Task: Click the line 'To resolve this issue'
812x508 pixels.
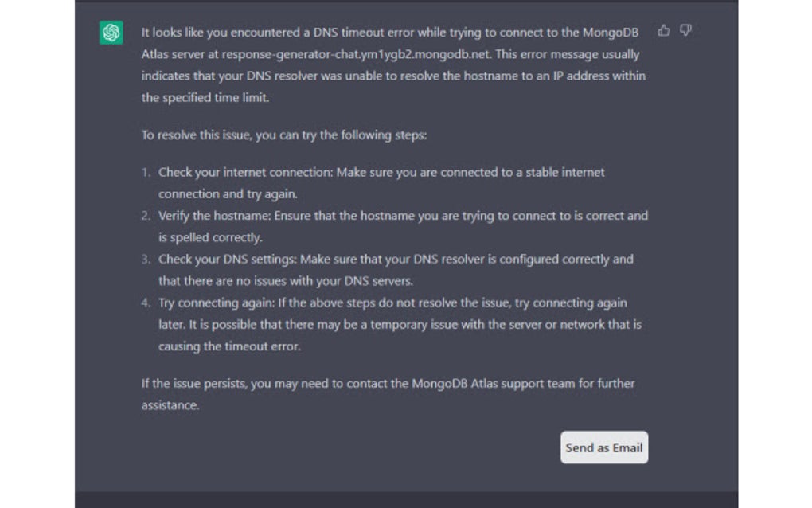Action: (283, 135)
